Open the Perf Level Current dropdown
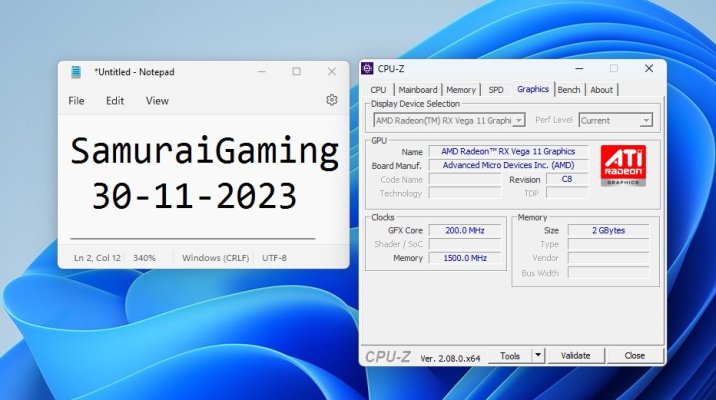 [615, 121]
